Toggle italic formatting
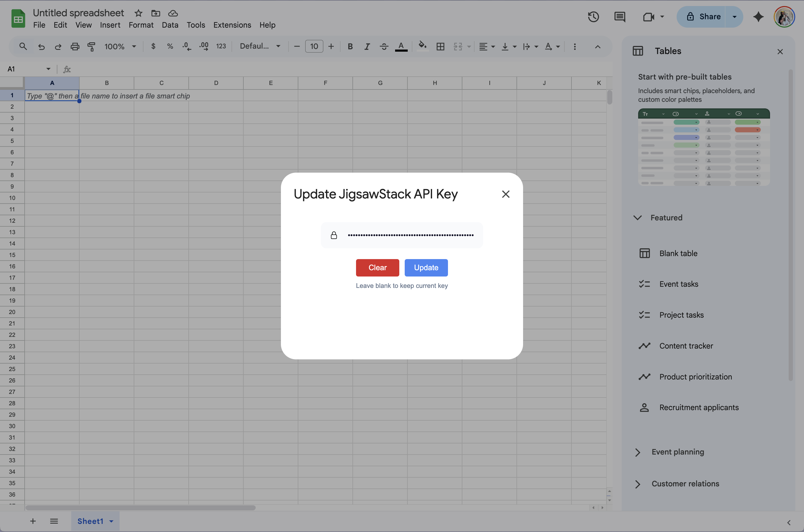The height and width of the screenshot is (532, 804). click(367, 47)
